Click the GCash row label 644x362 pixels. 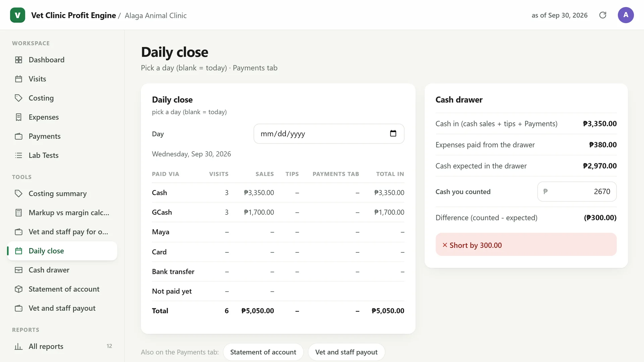[162, 212]
